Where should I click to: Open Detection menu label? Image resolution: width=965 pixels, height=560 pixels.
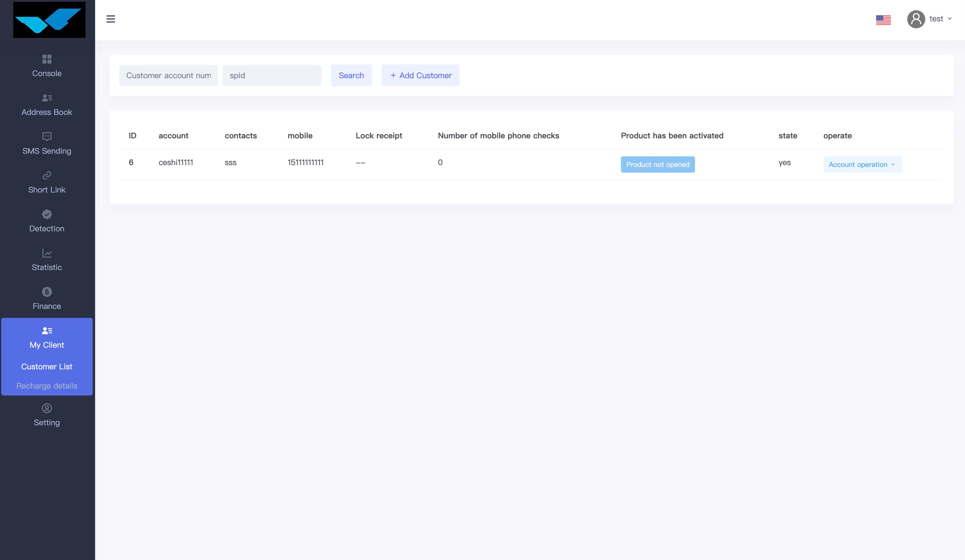47,228
